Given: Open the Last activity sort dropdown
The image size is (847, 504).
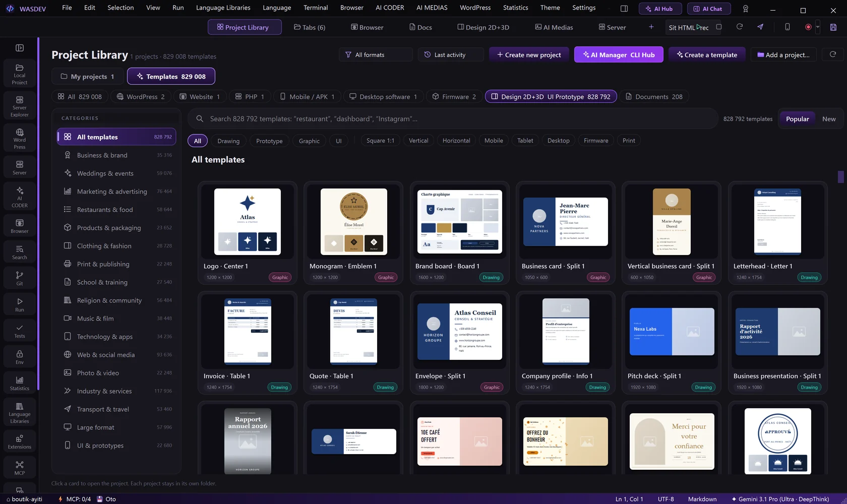Looking at the screenshot, I should click(451, 54).
